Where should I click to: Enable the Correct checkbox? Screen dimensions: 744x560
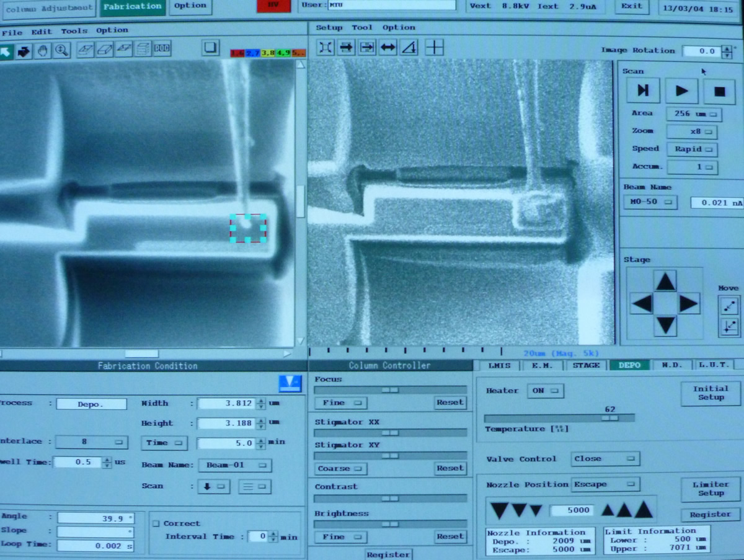click(x=157, y=523)
